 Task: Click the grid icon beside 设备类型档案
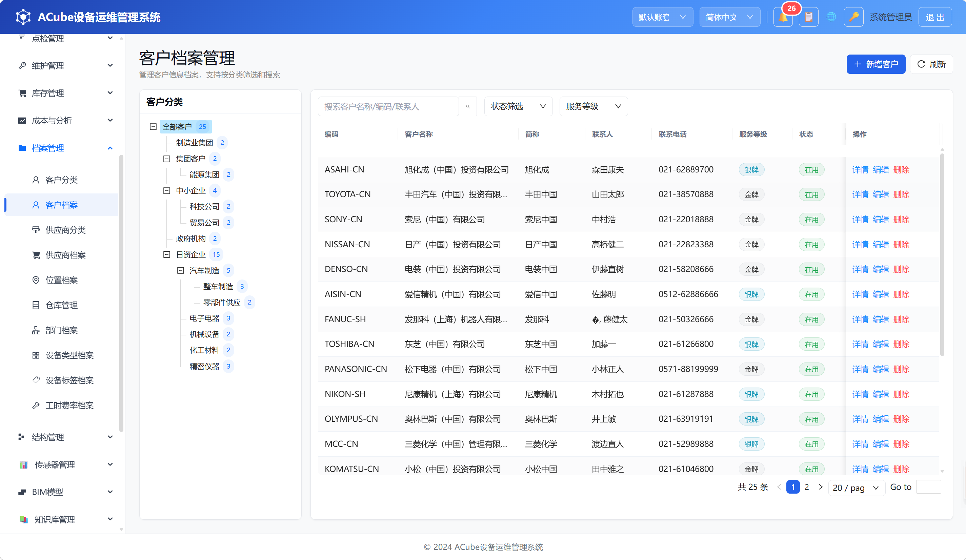click(36, 355)
